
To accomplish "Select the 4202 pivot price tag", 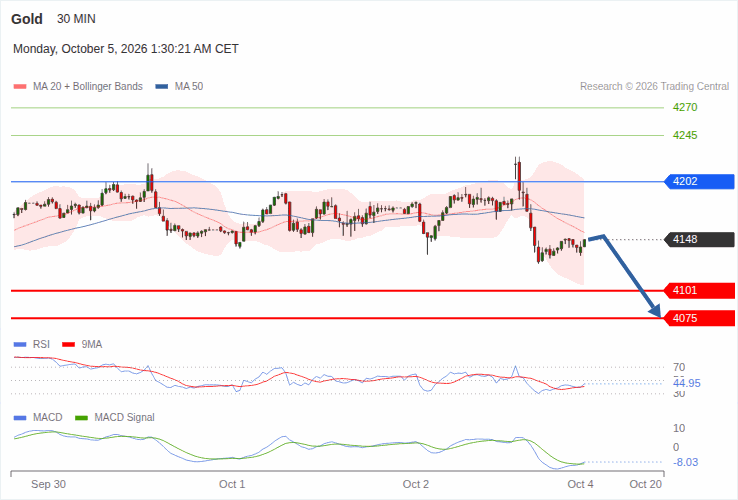I will 699,181.
